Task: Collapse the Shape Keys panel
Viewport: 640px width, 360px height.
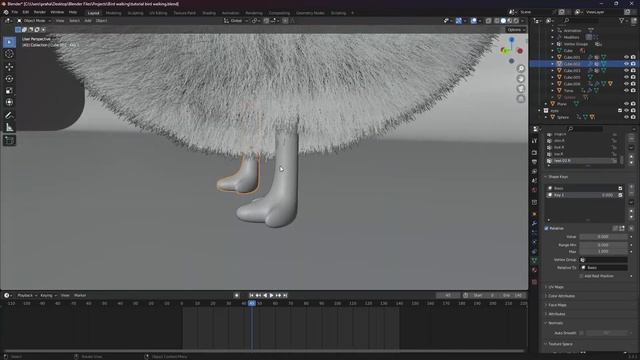Action: (x=558, y=177)
